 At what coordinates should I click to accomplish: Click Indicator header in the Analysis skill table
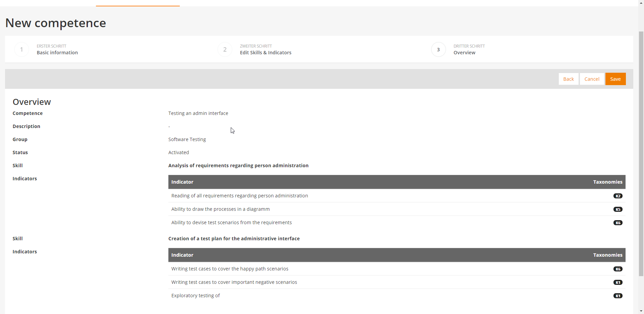pyautogui.click(x=182, y=182)
